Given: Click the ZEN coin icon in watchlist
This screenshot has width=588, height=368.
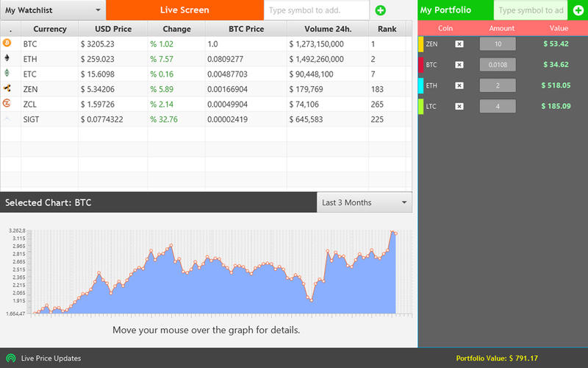Looking at the screenshot, I should point(7,88).
